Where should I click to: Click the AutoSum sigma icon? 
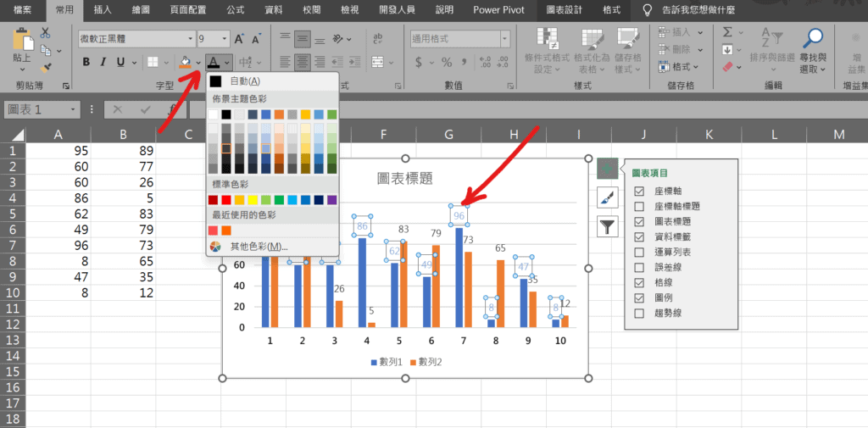point(728,31)
